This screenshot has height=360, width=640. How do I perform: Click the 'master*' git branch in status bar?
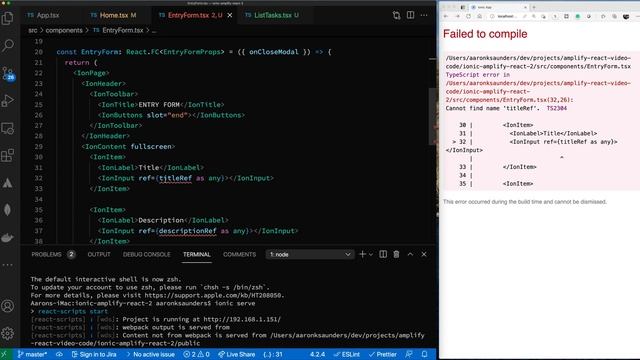point(33,354)
